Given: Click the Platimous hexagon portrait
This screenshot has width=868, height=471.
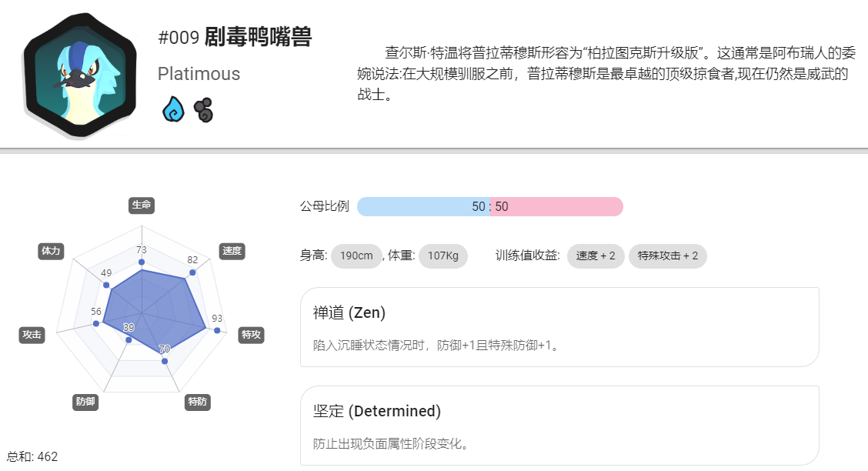Looking at the screenshot, I should tap(80, 75).
